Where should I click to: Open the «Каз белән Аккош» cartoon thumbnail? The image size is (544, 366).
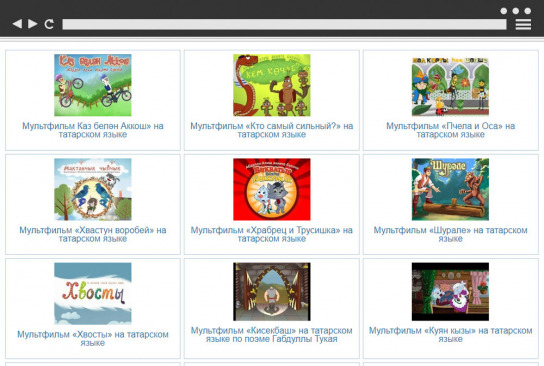click(93, 85)
